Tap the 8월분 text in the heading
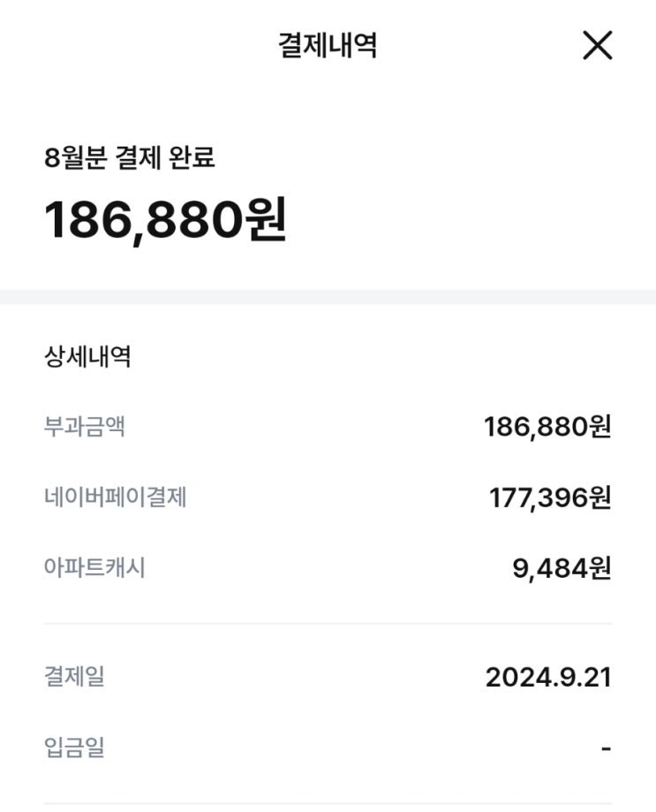Viewport: 656px width, 812px height. tap(76, 157)
